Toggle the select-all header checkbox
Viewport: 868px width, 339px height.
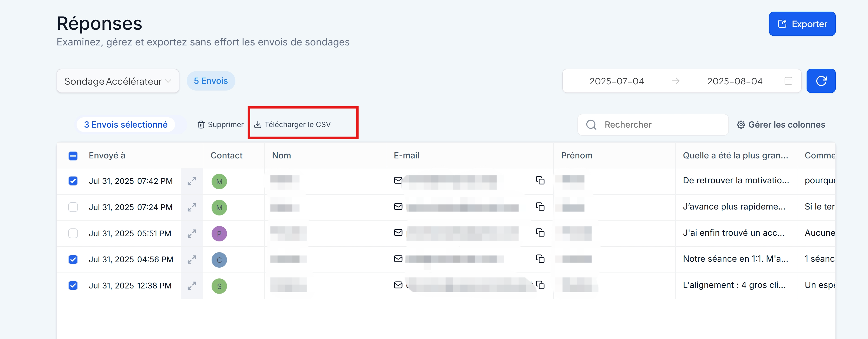tap(73, 156)
